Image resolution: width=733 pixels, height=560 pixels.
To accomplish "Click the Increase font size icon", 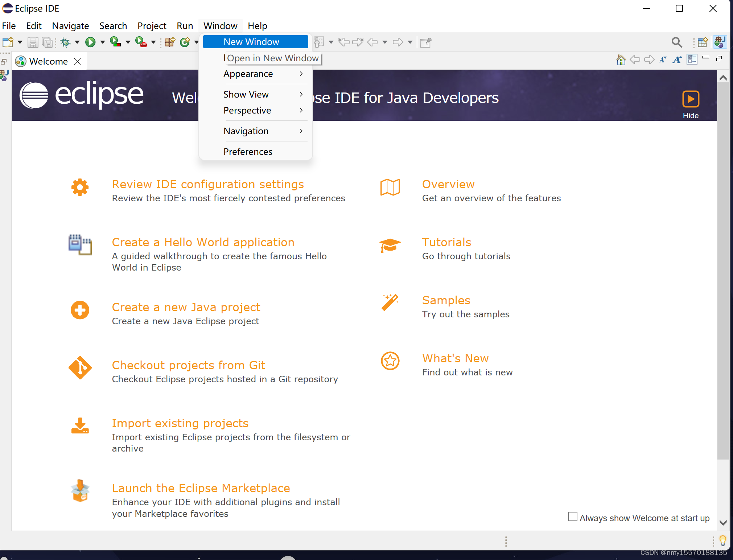I will pos(677,60).
